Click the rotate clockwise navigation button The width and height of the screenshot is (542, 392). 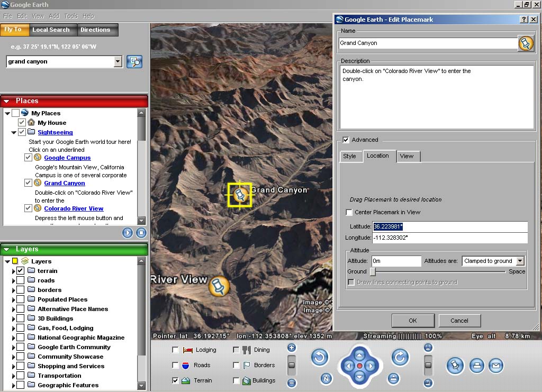(400, 358)
